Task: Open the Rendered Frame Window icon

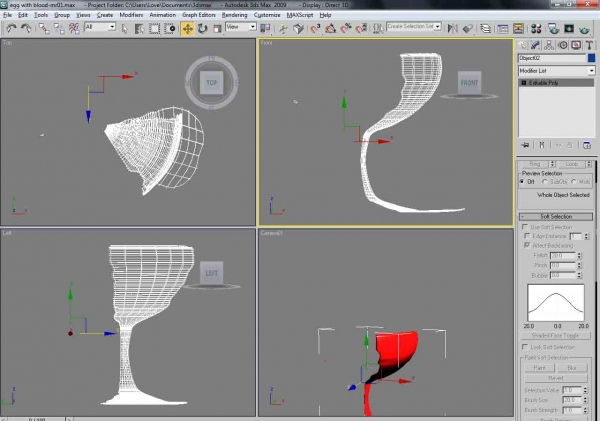Action: (x=569, y=29)
